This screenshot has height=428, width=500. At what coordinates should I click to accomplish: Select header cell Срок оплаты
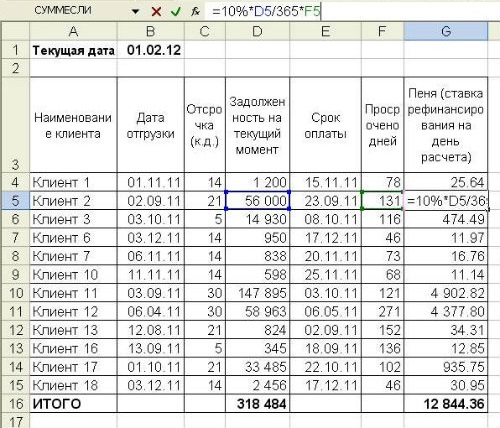tap(325, 125)
